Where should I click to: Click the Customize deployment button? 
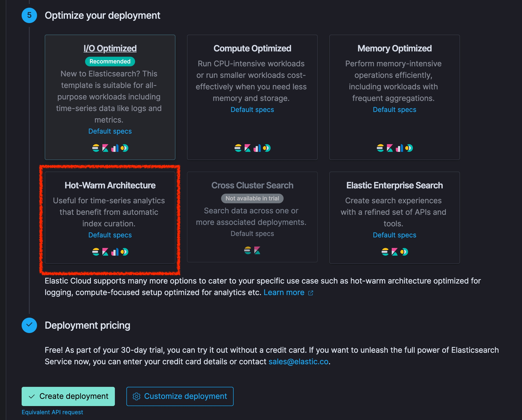point(180,396)
